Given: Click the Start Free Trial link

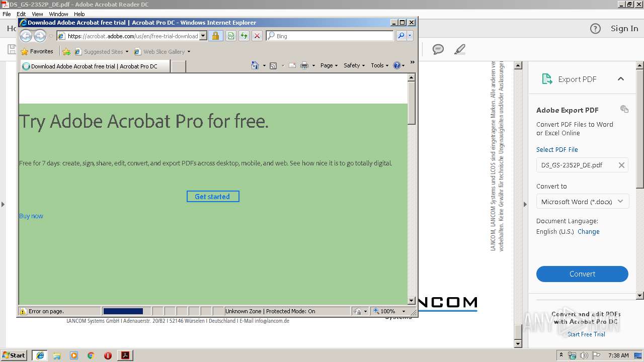Looking at the screenshot, I should click(x=586, y=334).
